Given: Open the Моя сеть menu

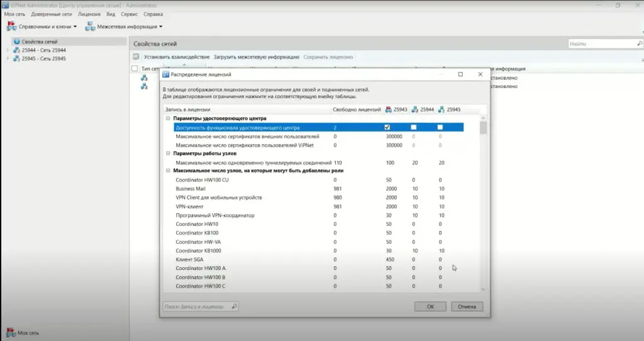Looking at the screenshot, I should point(15,14).
